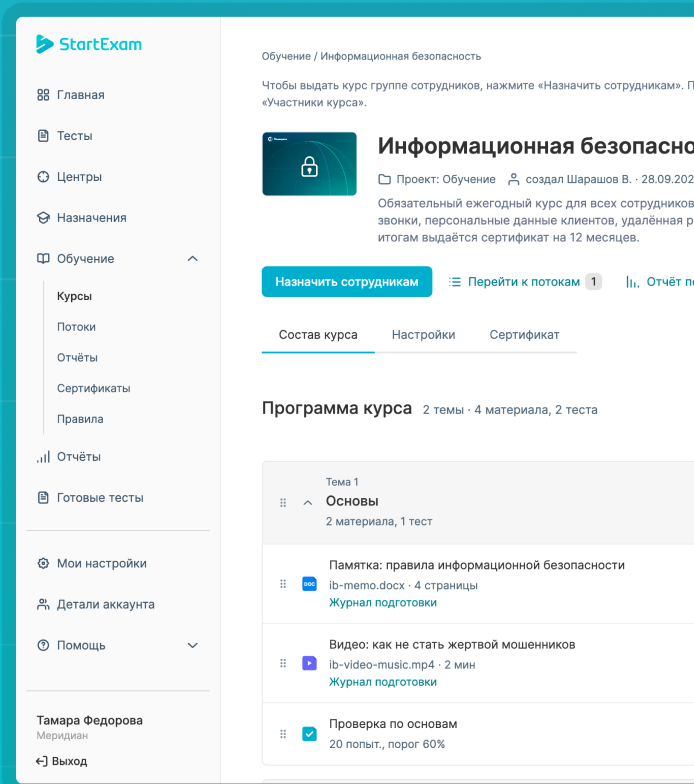Open Журнал подготовки for ib-video-music.mp4
The width and height of the screenshot is (694, 784).
point(382,682)
